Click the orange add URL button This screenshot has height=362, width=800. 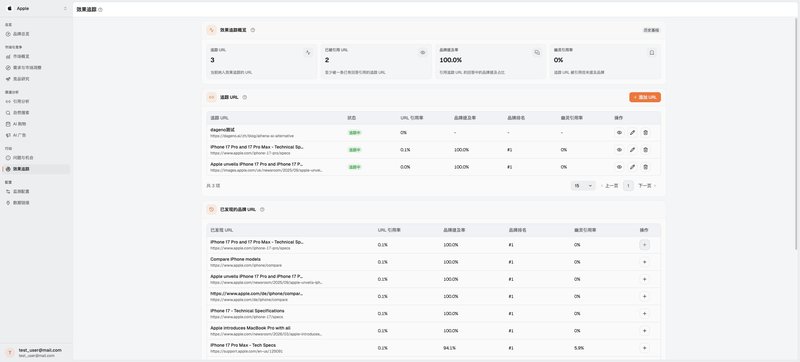[x=645, y=97]
